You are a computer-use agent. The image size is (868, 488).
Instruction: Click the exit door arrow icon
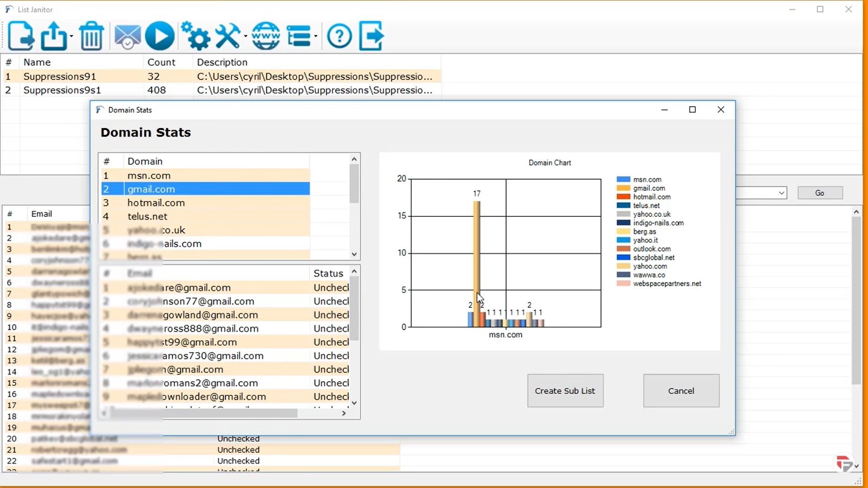(372, 36)
